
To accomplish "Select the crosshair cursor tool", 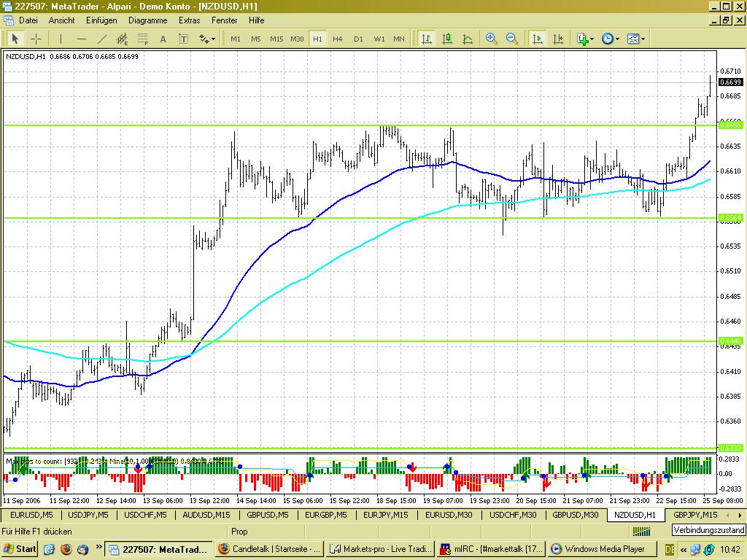I will [x=35, y=39].
